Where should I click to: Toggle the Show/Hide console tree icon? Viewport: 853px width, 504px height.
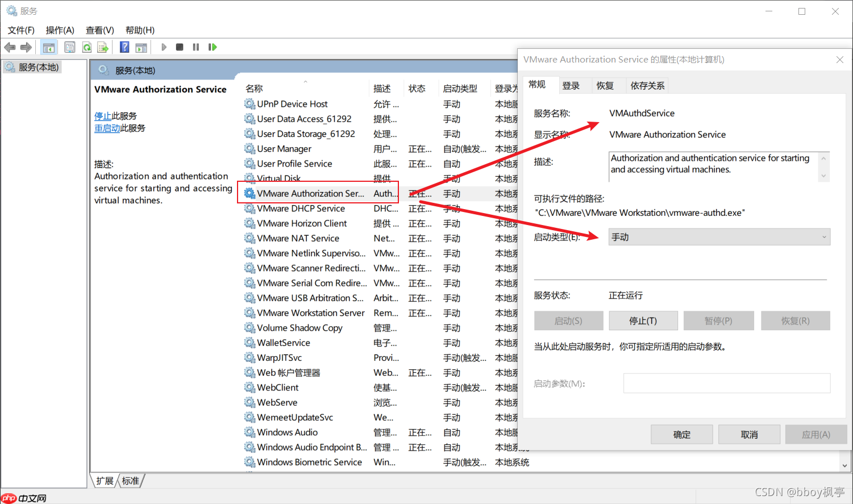click(49, 47)
